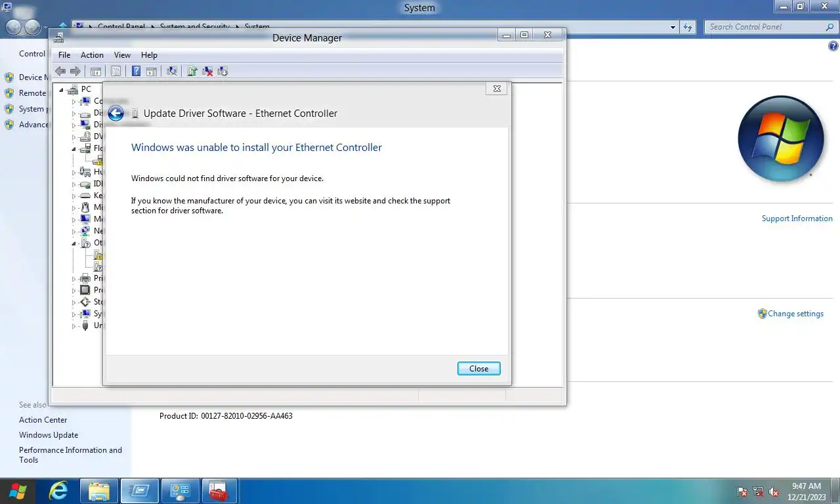Collapse the PC root node in device tree
The width and height of the screenshot is (840, 504).
(62, 90)
